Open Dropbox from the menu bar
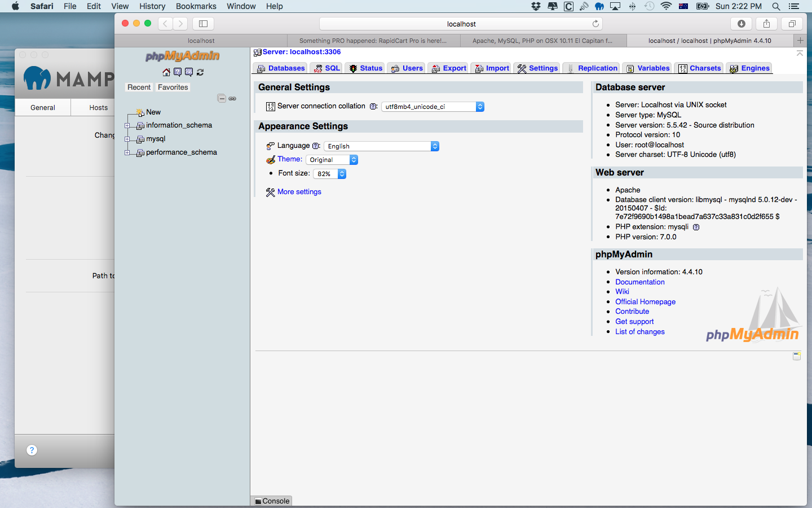812x508 pixels. click(x=536, y=6)
